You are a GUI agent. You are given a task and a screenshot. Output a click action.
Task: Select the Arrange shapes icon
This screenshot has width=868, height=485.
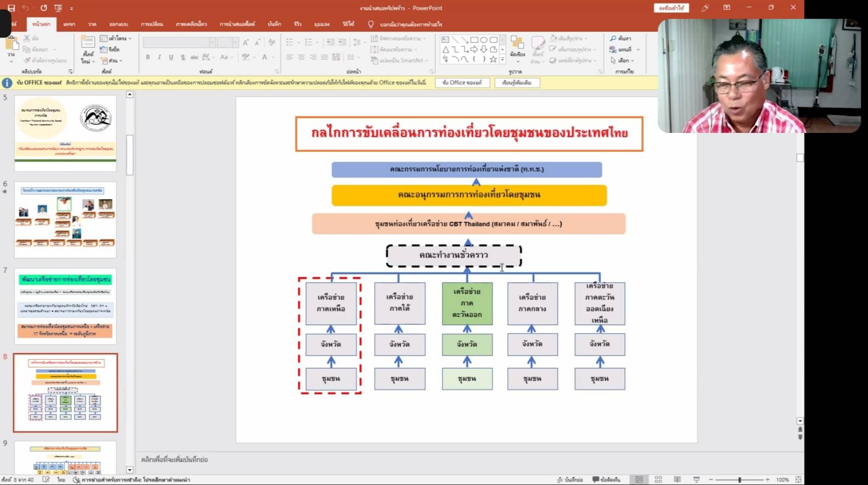click(x=517, y=47)
